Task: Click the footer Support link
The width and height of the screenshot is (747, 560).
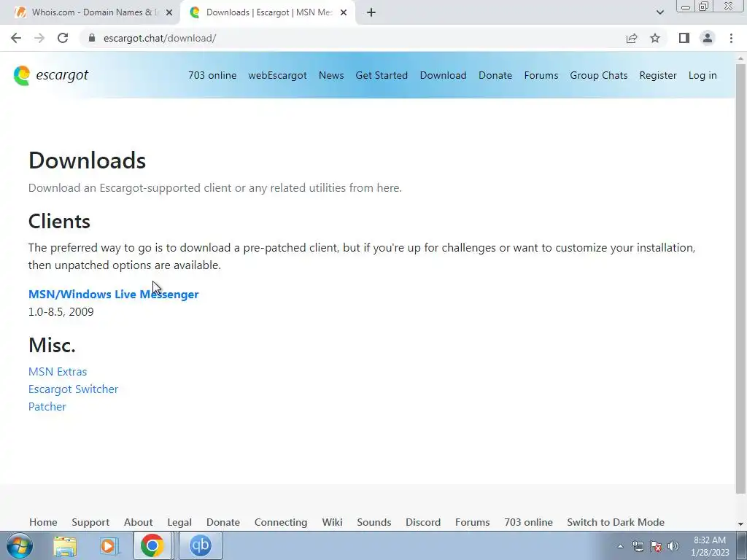Action: point(90,522)
